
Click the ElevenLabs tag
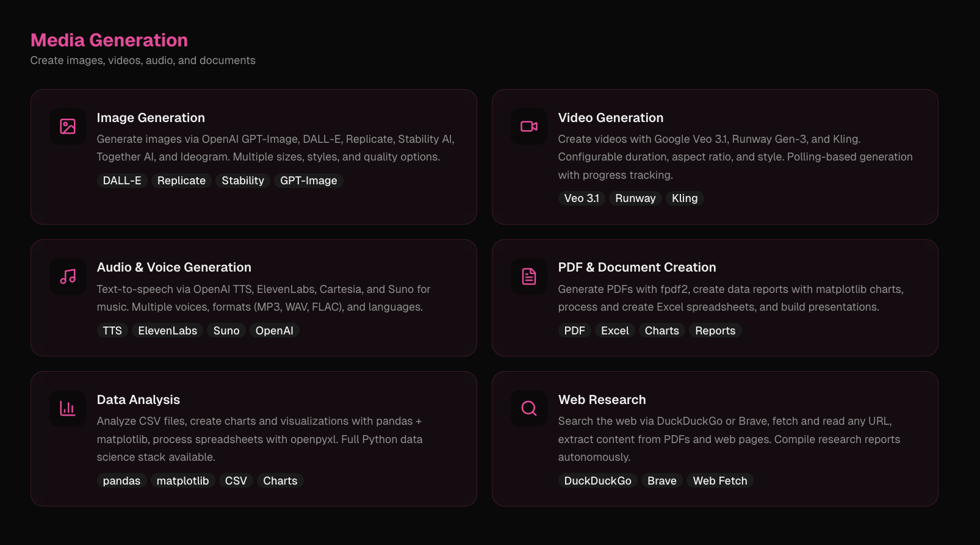167,331
